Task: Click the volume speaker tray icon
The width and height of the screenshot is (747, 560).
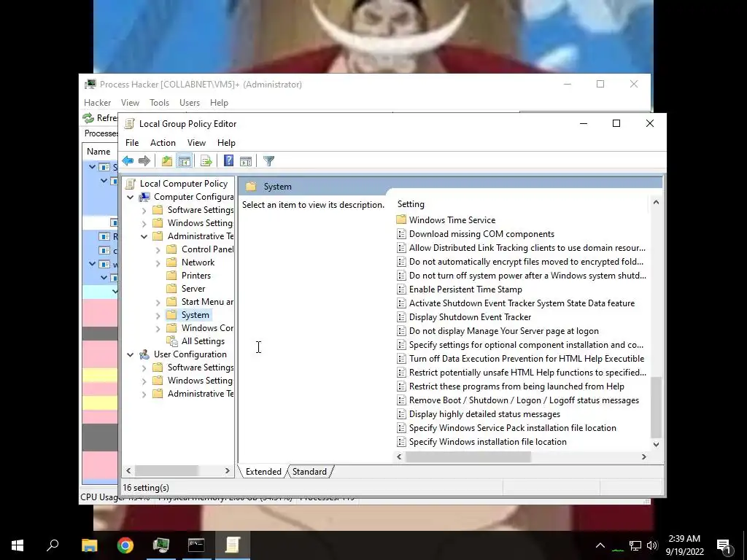Action: (x=652, y=545)
